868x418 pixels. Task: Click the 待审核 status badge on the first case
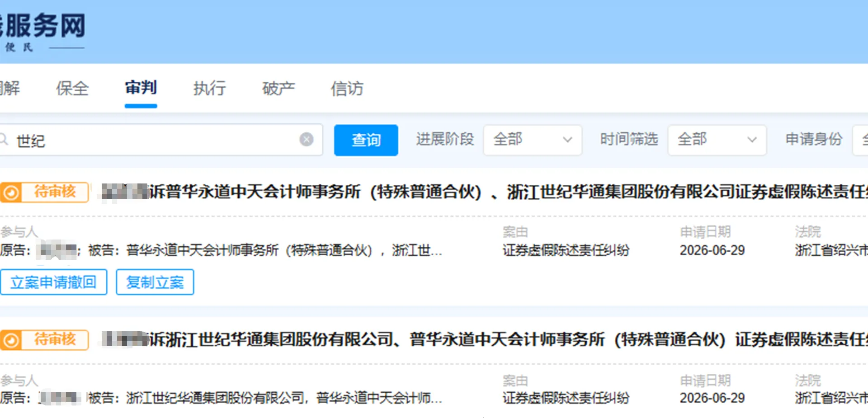pyautogui.click(x=44, y=192)
